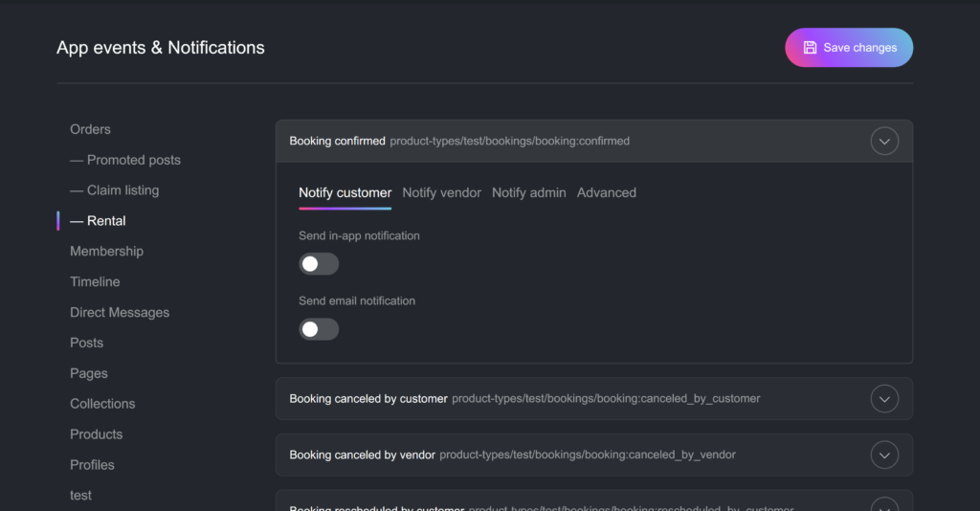980x511 pixels.
Task: Open Orders in the sidebar
Action: click(90, 129)
